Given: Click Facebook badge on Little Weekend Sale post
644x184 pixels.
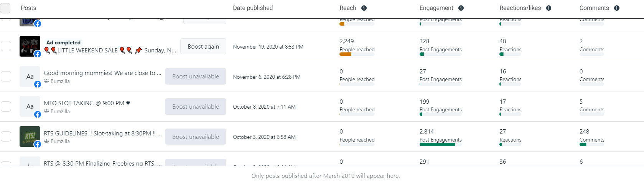Looking at the screenshot, I should tap(38, 54).
